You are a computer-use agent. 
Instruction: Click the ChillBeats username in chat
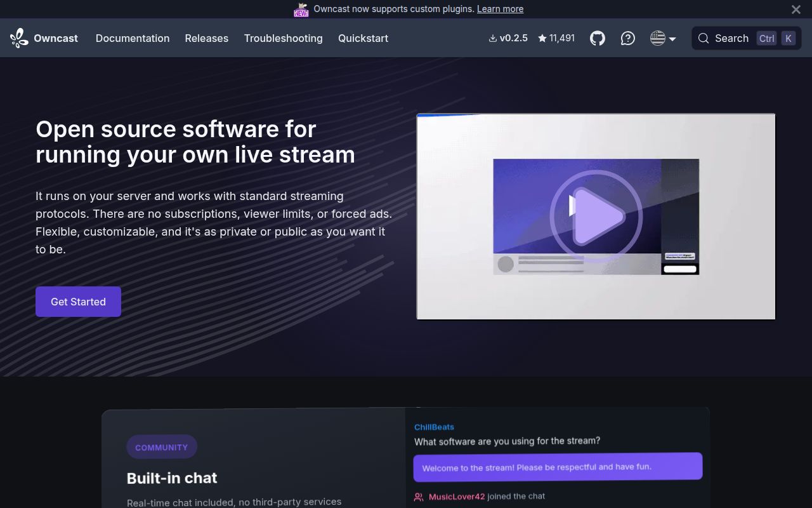pos(434,427)
